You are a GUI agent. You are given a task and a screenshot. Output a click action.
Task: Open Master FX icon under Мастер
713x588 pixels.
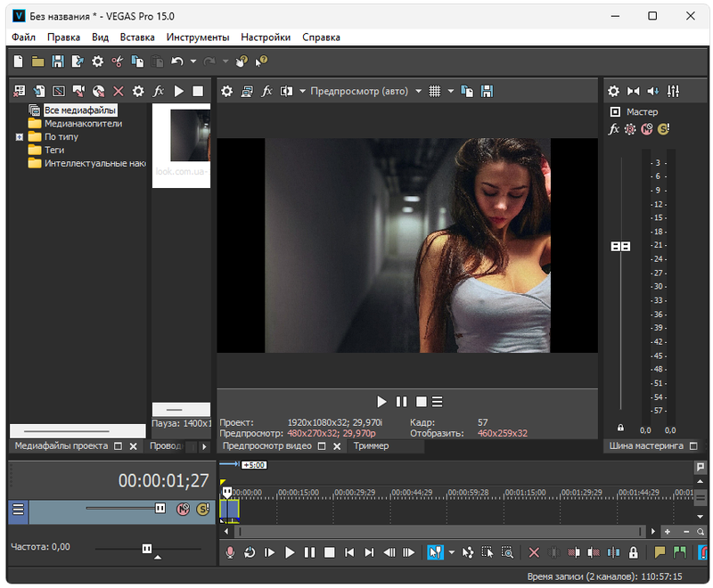click(614, 129)
